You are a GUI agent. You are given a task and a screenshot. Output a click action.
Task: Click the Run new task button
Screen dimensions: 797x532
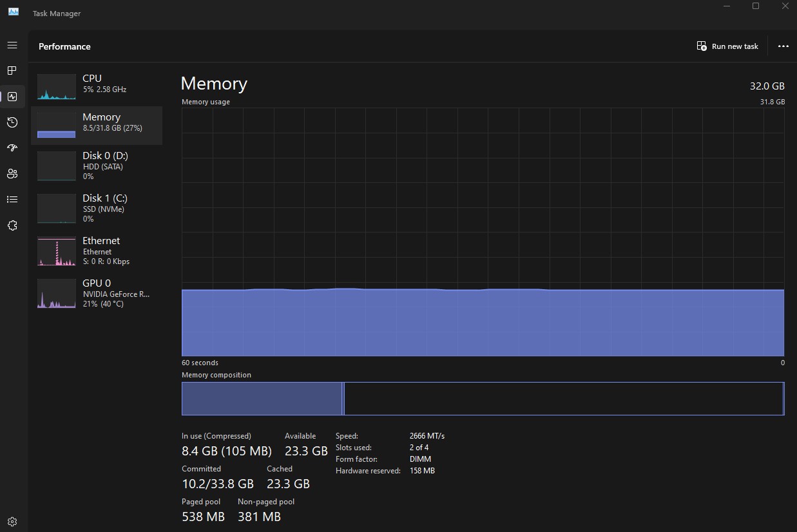point(727,46)
